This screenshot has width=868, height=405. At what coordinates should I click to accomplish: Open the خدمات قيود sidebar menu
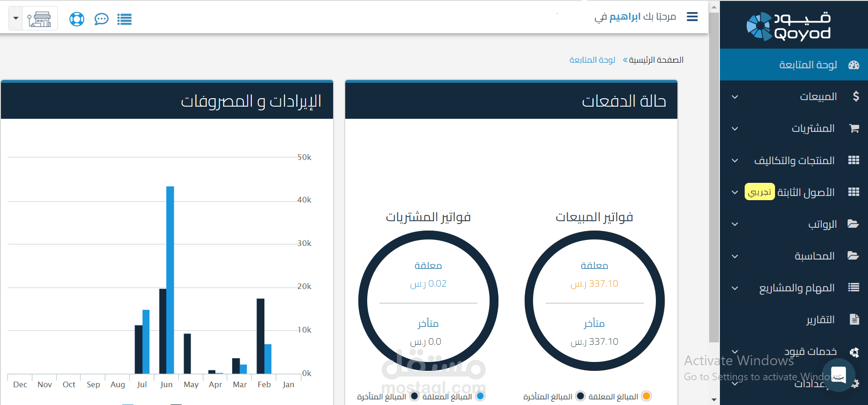pyautogui.click(x=794, y=351)
